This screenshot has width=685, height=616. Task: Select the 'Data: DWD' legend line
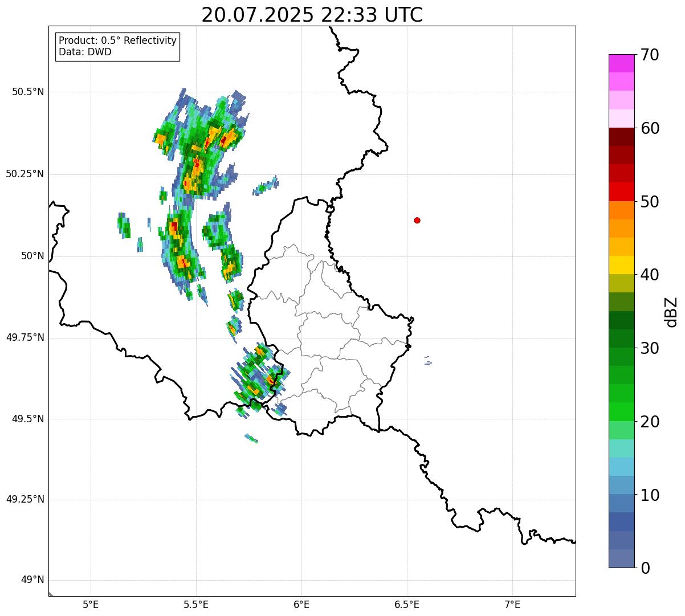[x=85, y=52]
